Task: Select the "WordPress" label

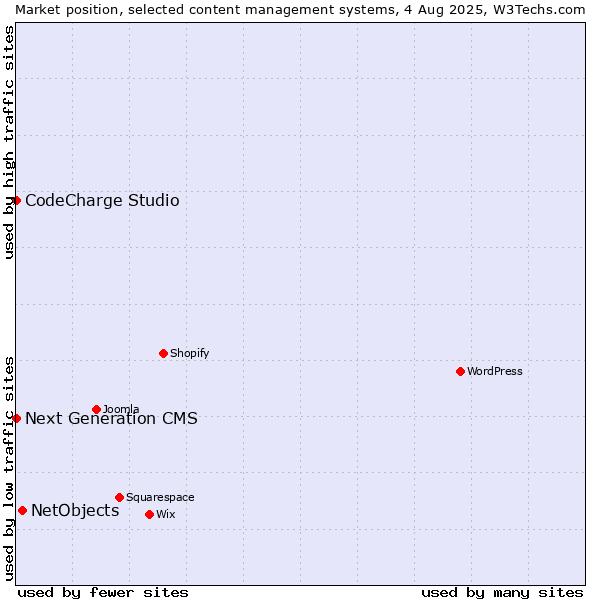Action: tap(494, 371)
